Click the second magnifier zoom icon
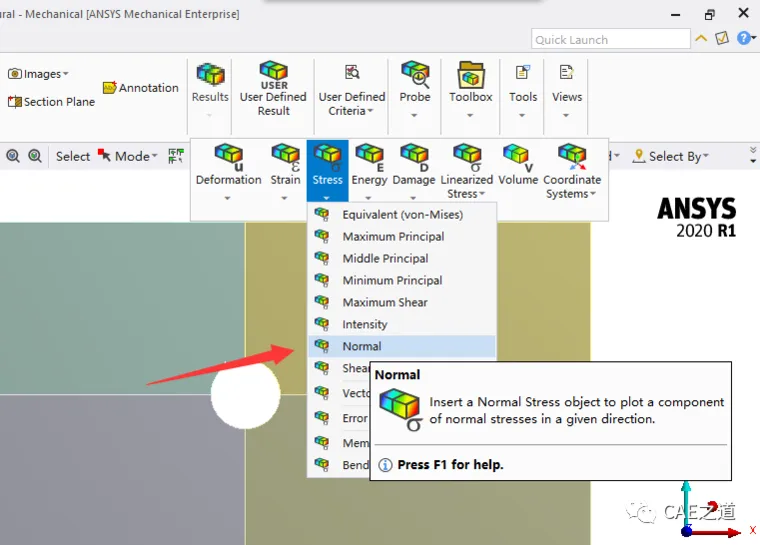 tap(35, 156)
